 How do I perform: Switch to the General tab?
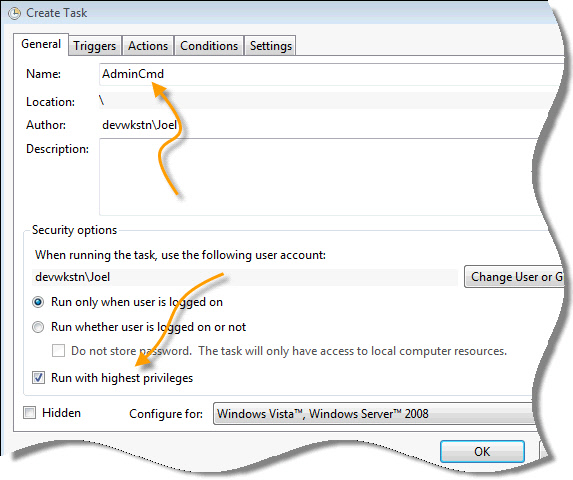point(41,44)
